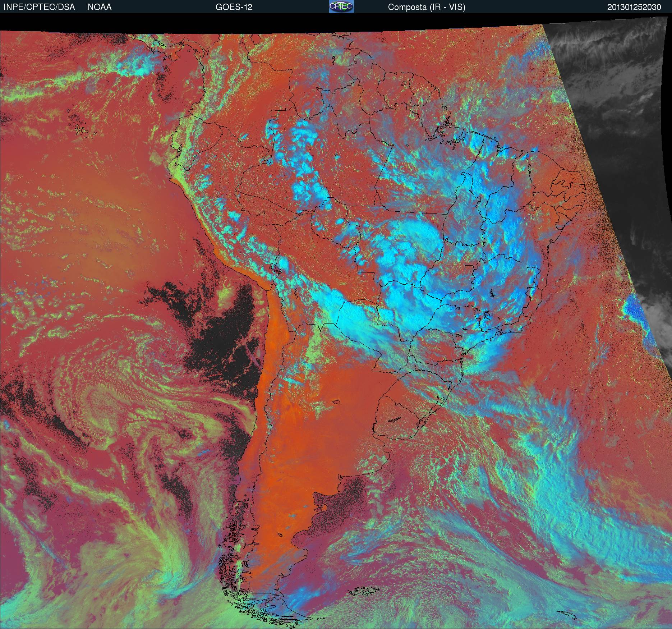Click the GOES-12 satellite label

234,7
